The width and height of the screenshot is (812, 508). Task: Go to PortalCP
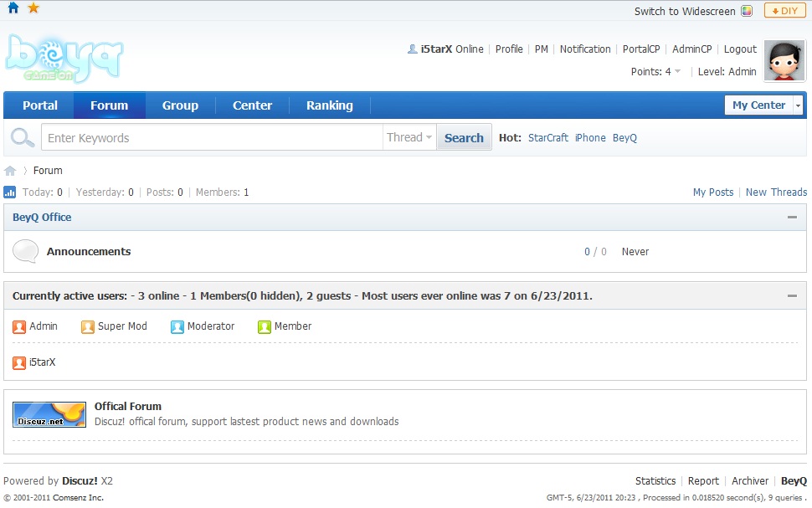pyautogui.click(x=641, y=49)
